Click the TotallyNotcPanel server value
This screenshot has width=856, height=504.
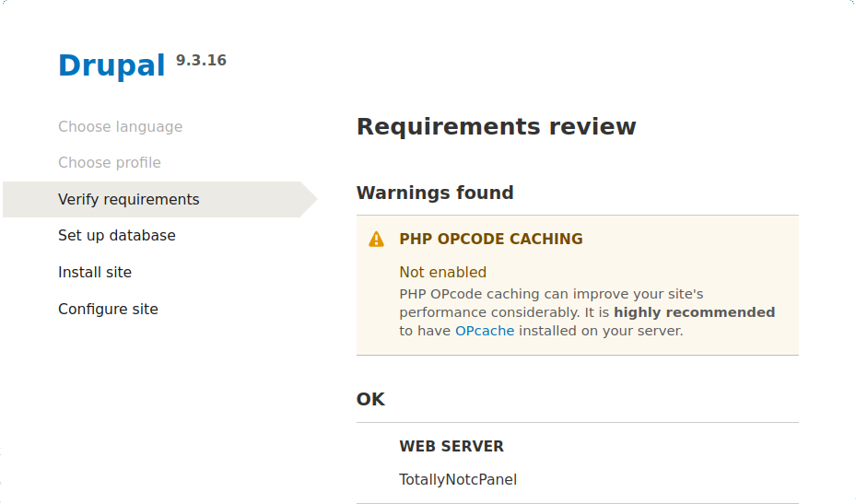[458, 480]
